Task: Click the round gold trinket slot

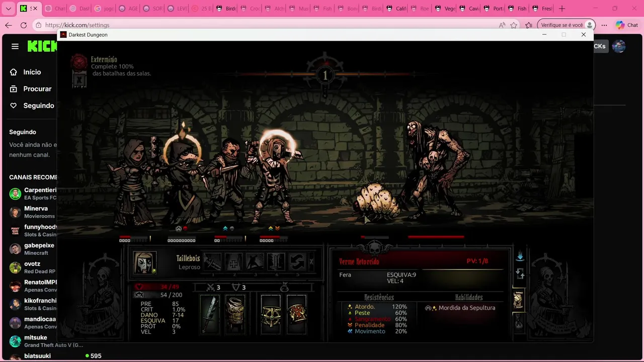Action: coord(271,315)
